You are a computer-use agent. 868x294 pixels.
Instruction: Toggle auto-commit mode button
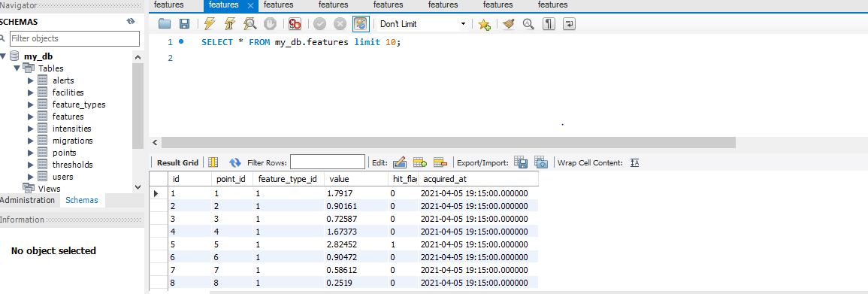361,24
